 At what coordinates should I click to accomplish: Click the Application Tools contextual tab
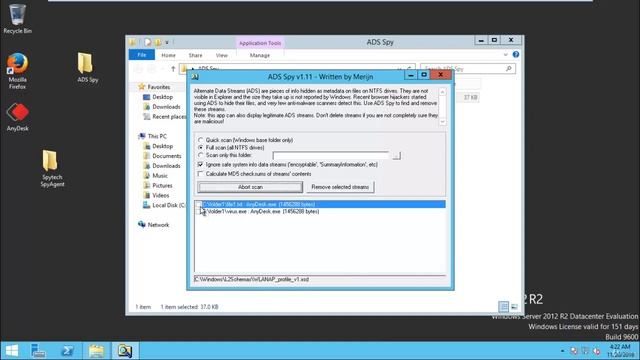point(260,43)
